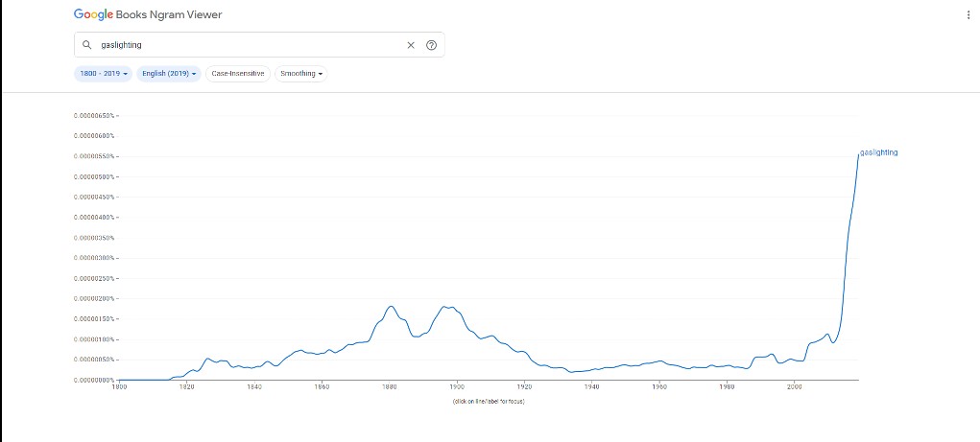Open the 1800 - 2019 date range dropdown

click(104, 74)
